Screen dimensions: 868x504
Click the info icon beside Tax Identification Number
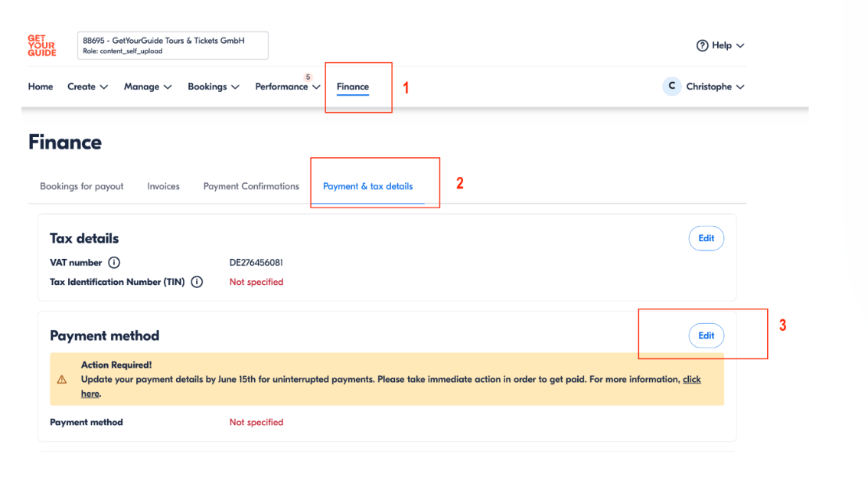[197, 282]
